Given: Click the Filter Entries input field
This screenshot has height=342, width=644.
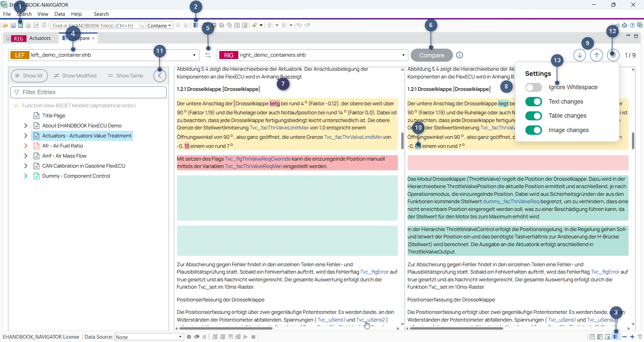Looking at the screenshot, I should coord(89,92).
